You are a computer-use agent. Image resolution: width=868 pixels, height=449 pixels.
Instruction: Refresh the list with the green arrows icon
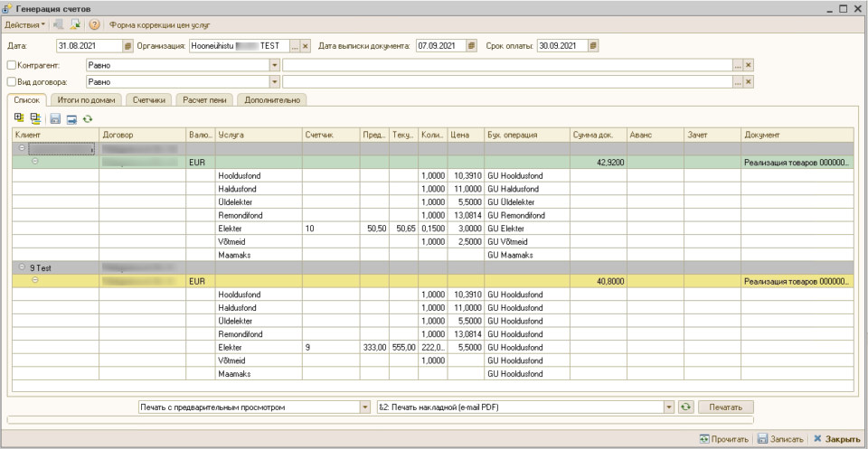coord(87,118)
